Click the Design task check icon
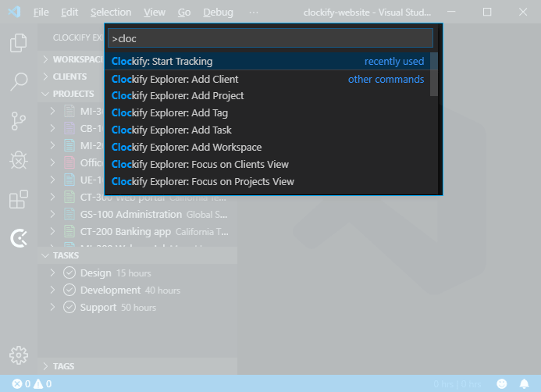This screenshot has height=392, width=541. [69, 273]
